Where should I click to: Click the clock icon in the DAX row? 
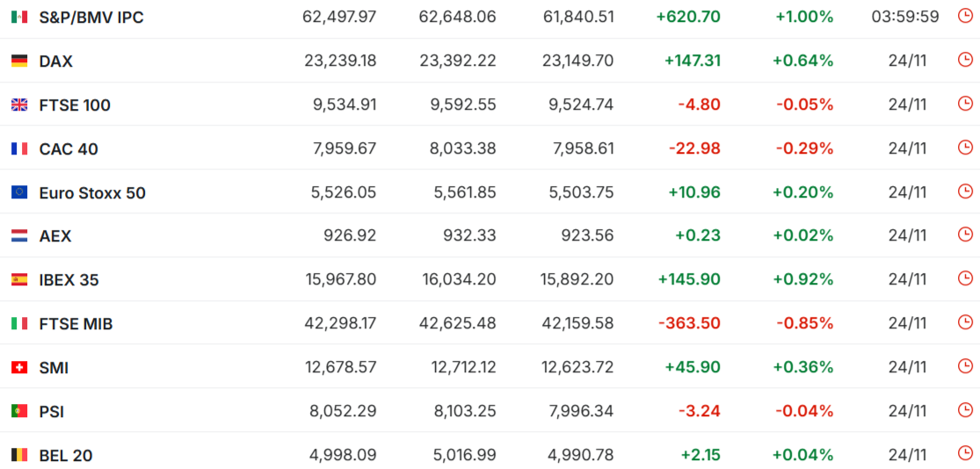965,61
